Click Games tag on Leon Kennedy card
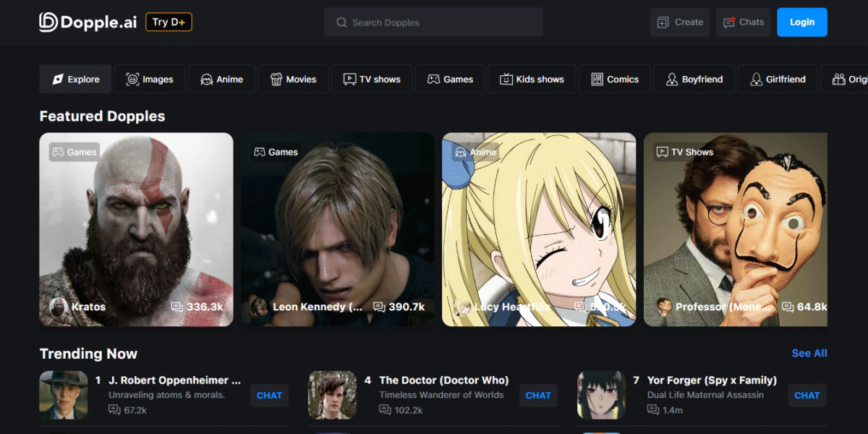The width and height of the screenshot is (868, 434). click(x=276, y=152)
